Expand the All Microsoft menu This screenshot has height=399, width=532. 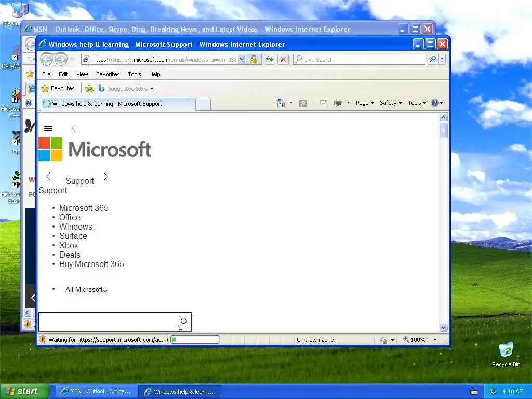86,289
